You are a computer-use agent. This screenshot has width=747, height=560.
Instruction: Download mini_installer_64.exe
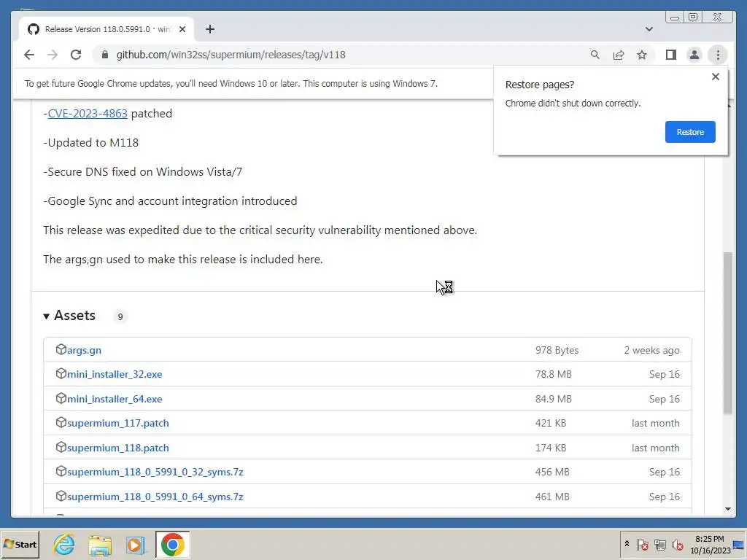click(x=115, y=399)
